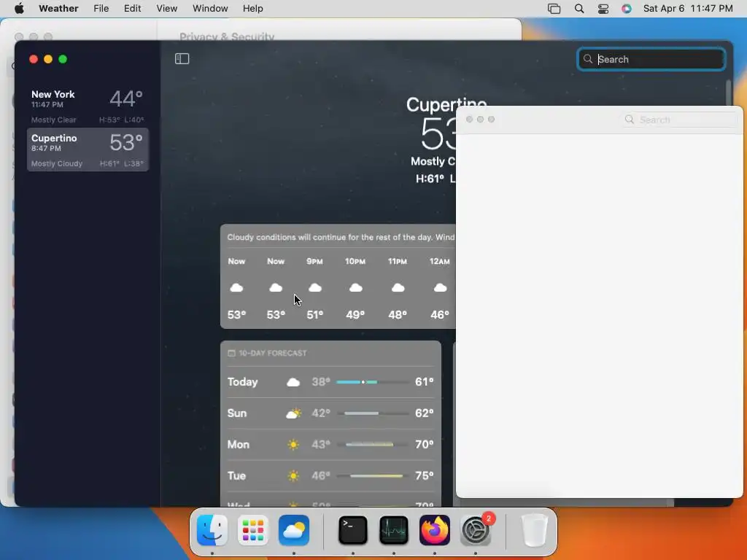Open the Apple menu
The width and height of the screenshot is (747, 560).
[19, 8]
